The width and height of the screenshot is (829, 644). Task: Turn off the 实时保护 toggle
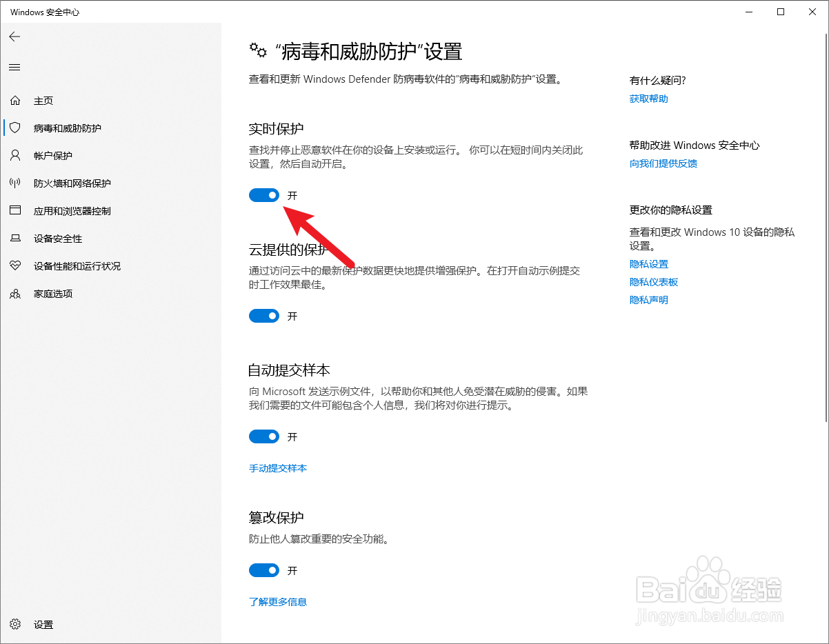[264, 196]
